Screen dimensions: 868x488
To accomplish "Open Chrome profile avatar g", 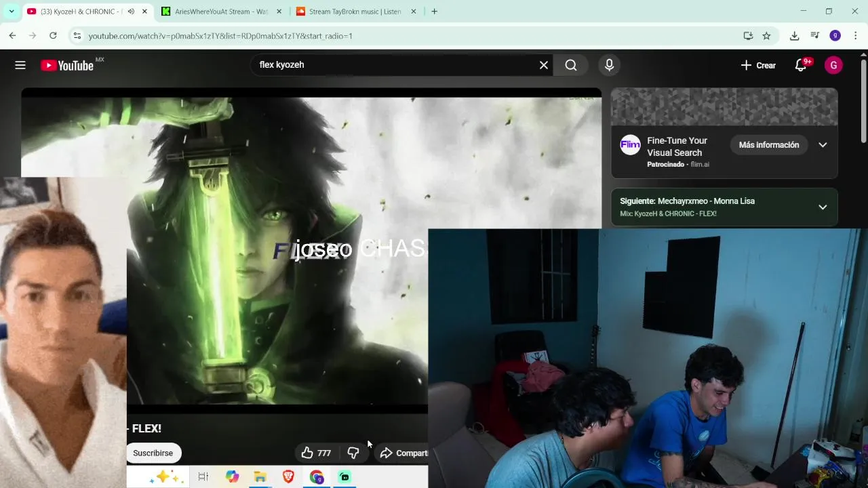I will (x=835, y=35).
